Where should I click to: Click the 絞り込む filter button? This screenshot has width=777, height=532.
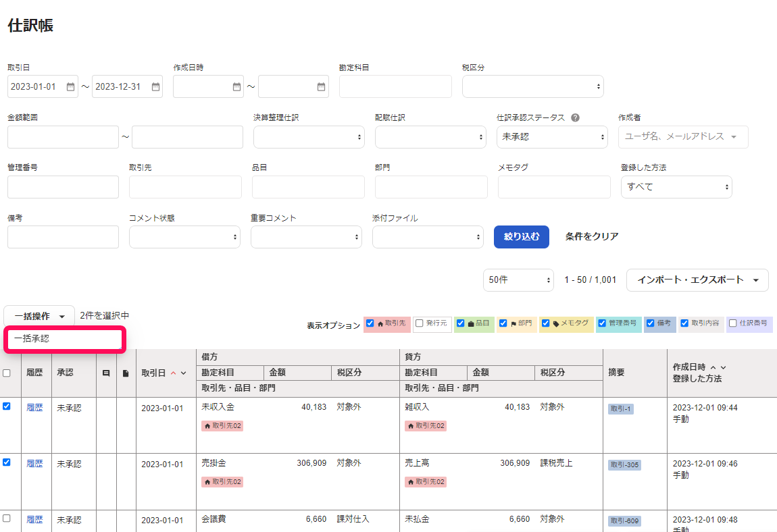coord(522,237)
